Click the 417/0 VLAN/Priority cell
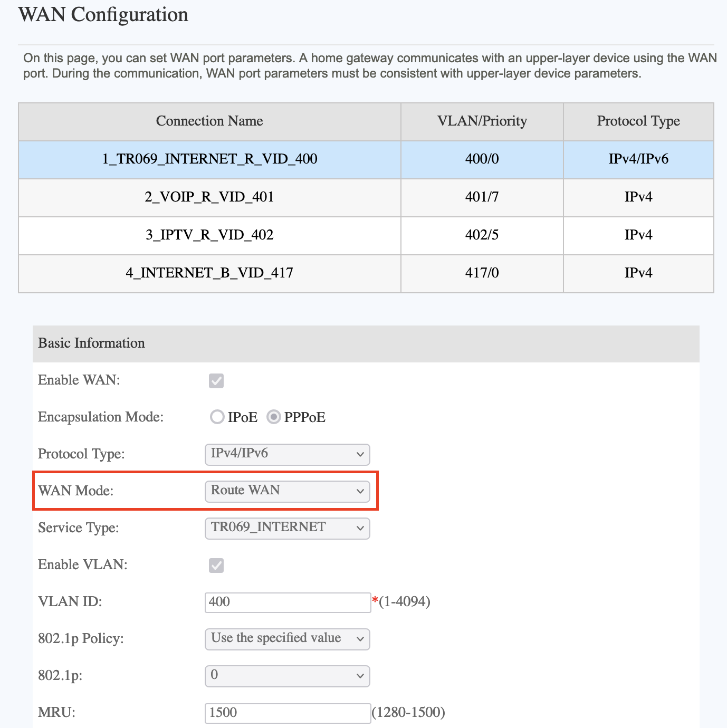Image resolution: width=727 pixels, height=728 pixels. (482, 273)
